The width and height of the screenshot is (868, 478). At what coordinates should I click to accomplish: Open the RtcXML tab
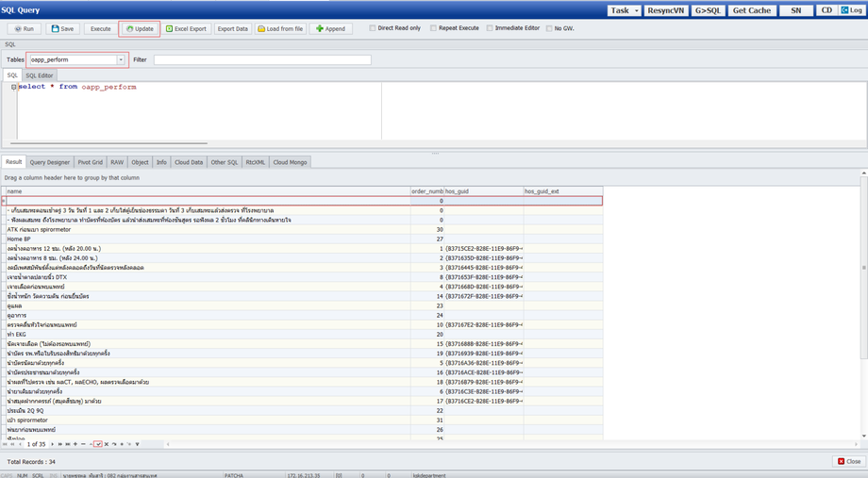(255, 162)
